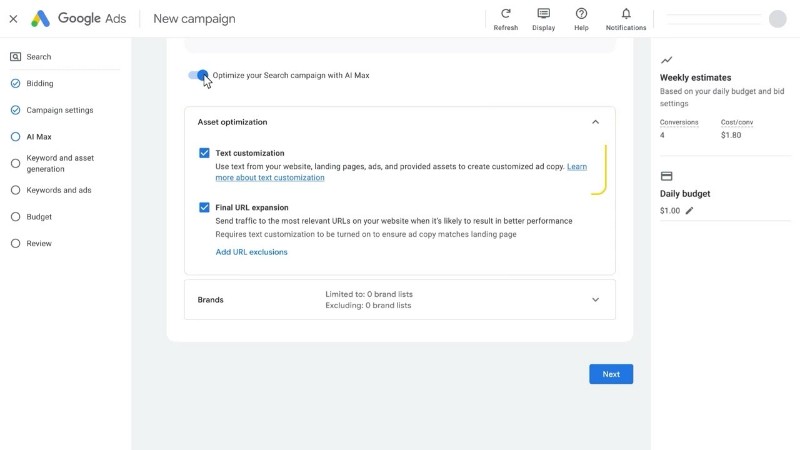Screen dimensions: 800x450
Task: Open Learn more about text customization link
Action: point(270,178)
